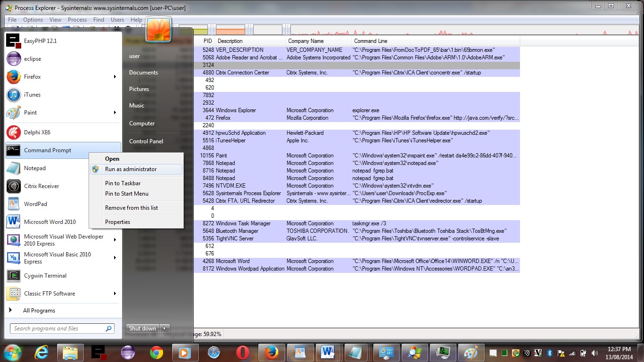This screenshot has height=362, width=644.
Task: Open Properties from the context menu
Action: tap(136, 222)
